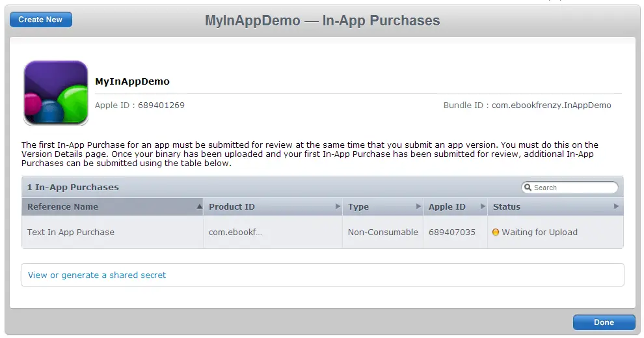
Task: Open View or generate a shared secret
Action: pos(97,275)
